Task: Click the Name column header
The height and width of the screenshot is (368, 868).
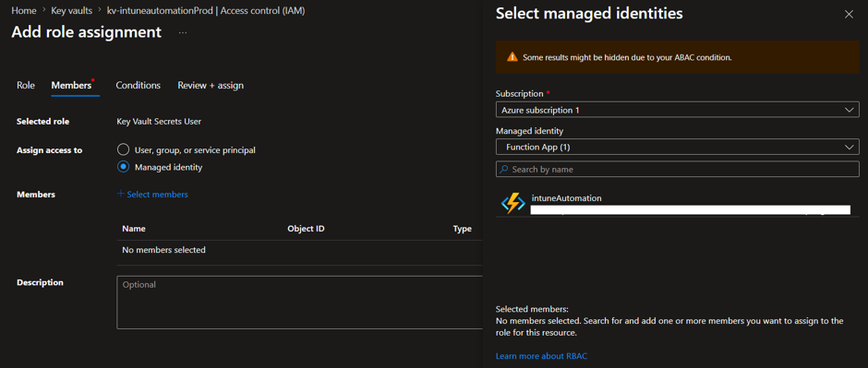Action: (133, 228)
